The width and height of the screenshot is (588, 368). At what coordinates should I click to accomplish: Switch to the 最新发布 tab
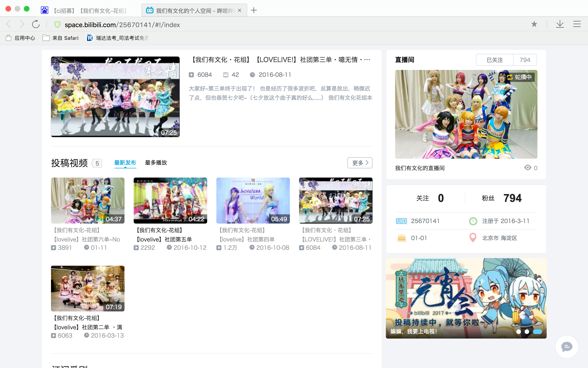coord(125,163)
